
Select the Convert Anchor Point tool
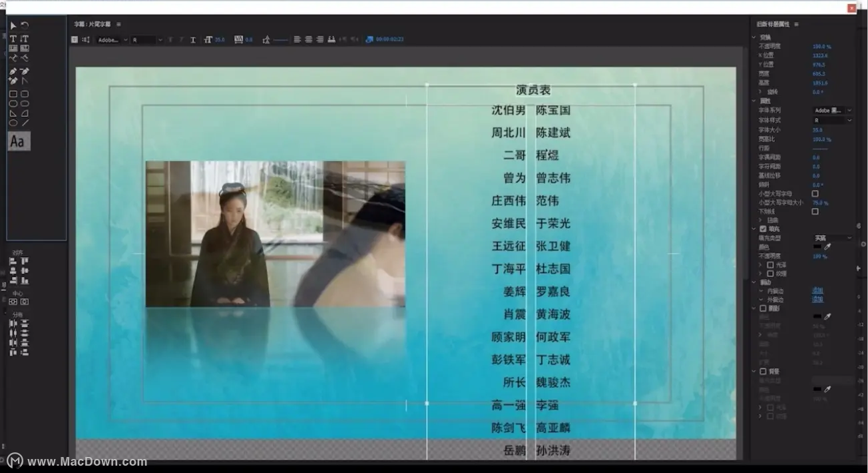point(25,81)
